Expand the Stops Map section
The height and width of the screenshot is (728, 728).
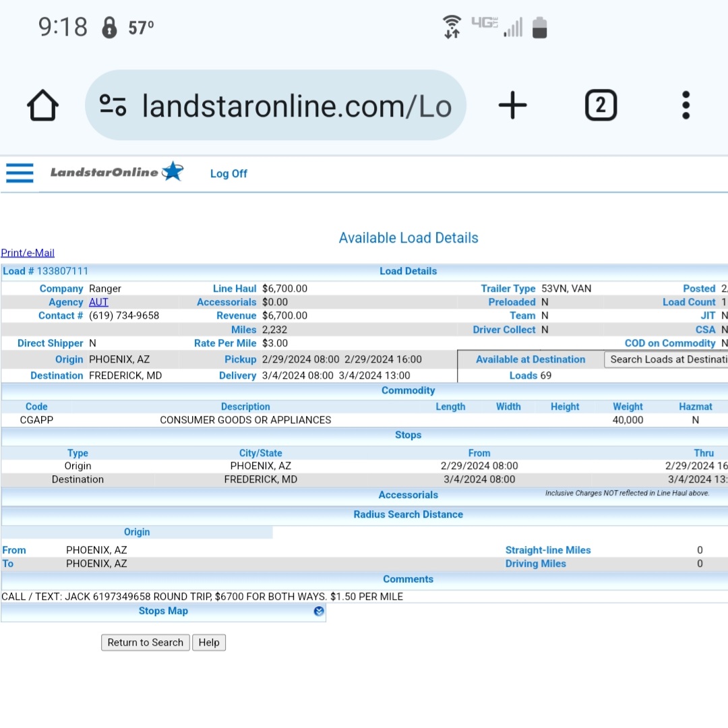pos(319,611)
